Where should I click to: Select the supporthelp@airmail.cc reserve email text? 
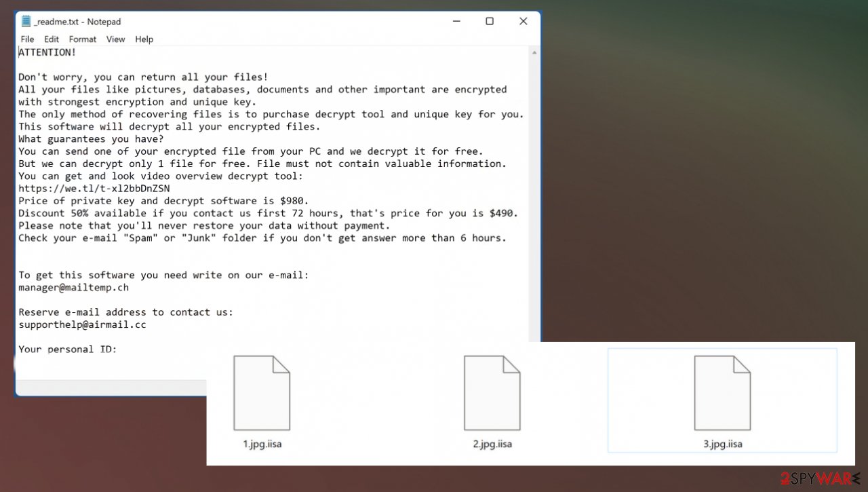click(x=82, y=324)
